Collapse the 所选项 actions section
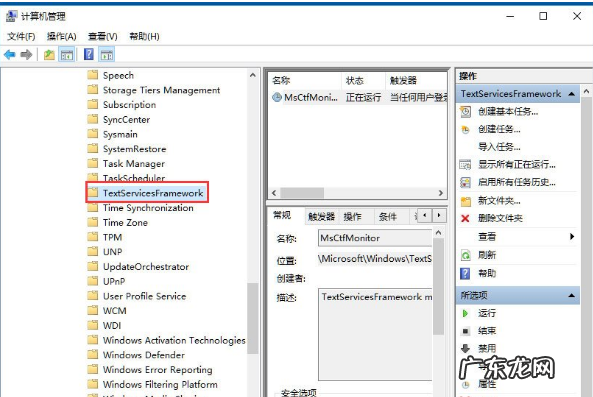The image size is (593, 397). [571, 295]
